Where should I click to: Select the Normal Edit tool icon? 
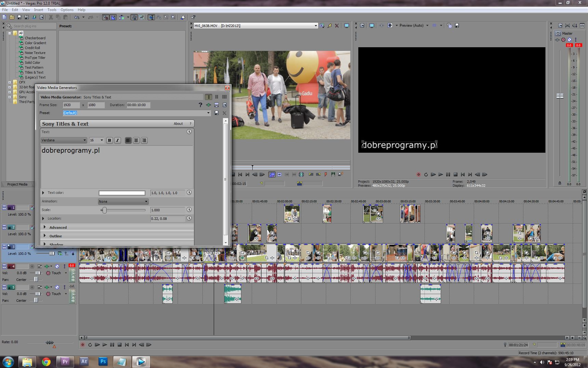[x=151, y=17]
